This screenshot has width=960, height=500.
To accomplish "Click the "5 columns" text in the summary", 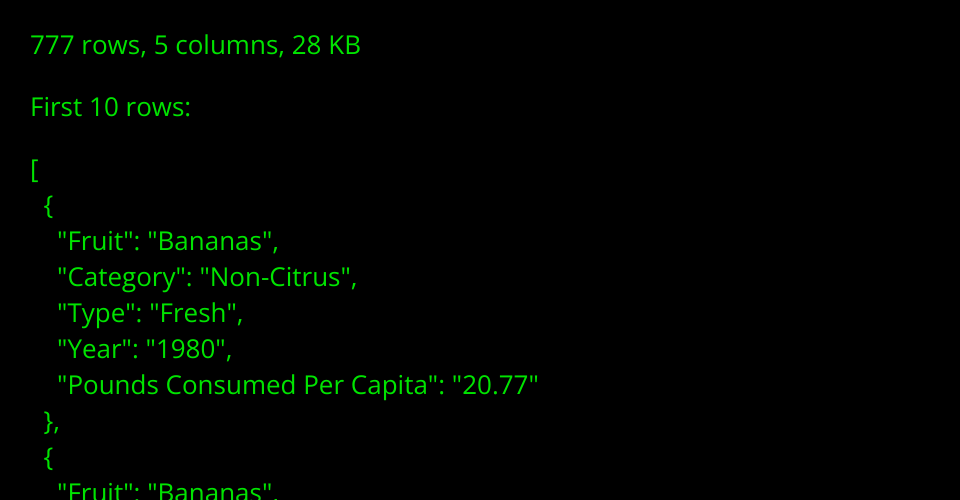I will click(216, 45).
